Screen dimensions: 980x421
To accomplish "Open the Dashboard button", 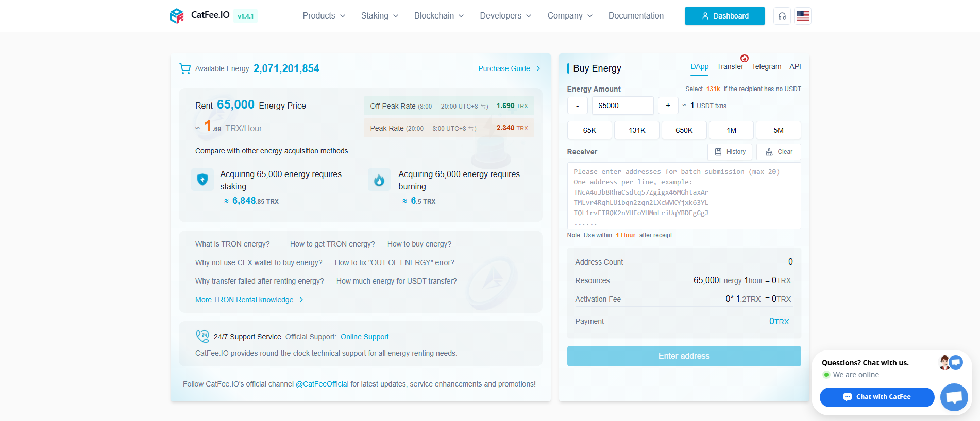I will click(724, 16).
